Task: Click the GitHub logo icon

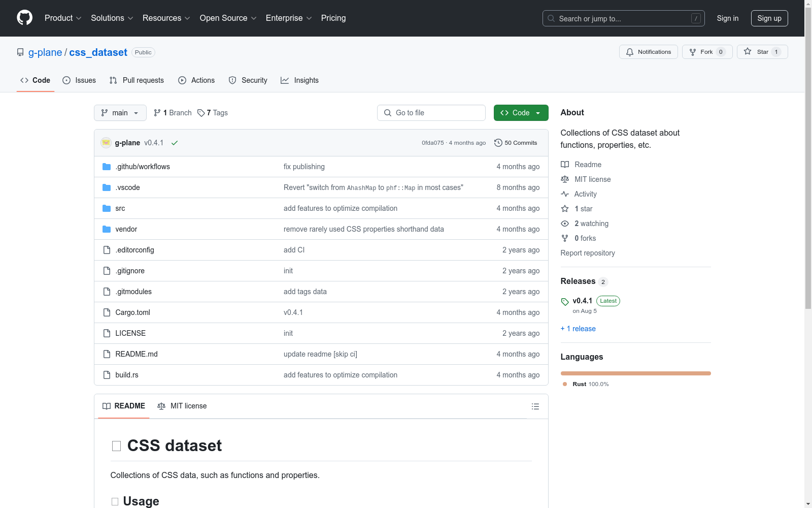Action: [x=24, y=18]
